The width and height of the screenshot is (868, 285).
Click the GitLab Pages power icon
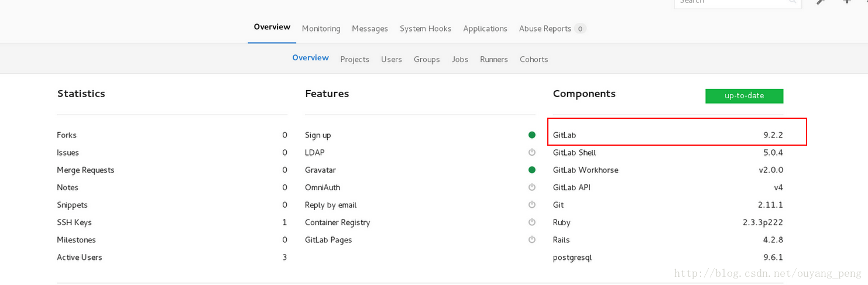pos(531,240)
